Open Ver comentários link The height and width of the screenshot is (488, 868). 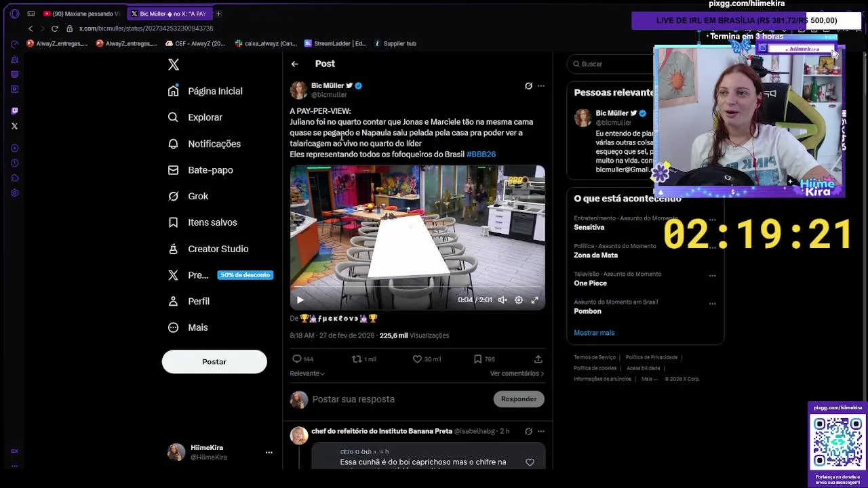pyautogui.click(x=517, y=373)
